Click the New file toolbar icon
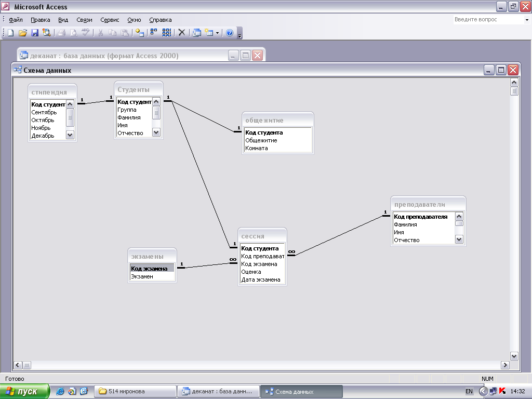532x399 pixels. coord(11,33)
